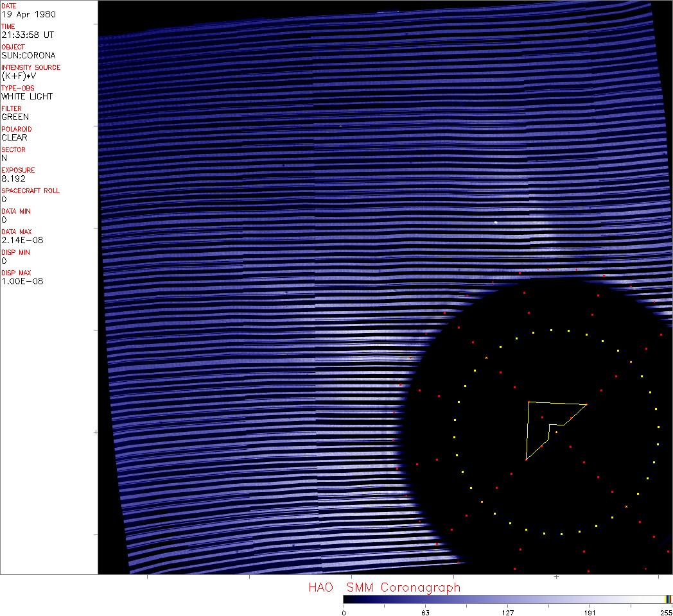Click the HAO SMM Coronagraph title

click(384, 587)
